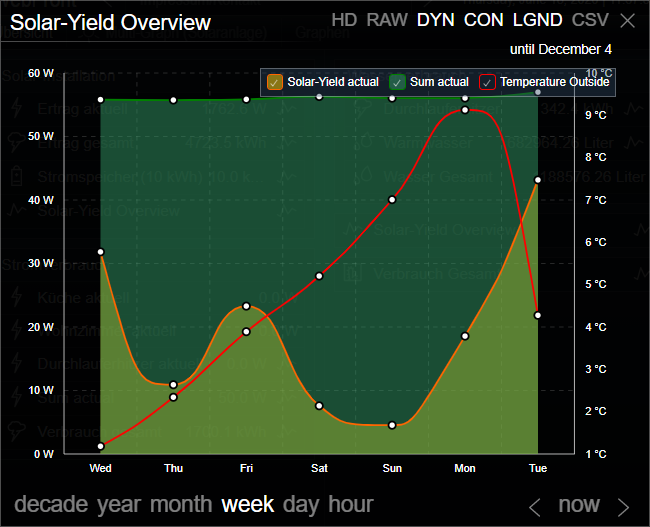Switch to hour time range

click(350, 504)
